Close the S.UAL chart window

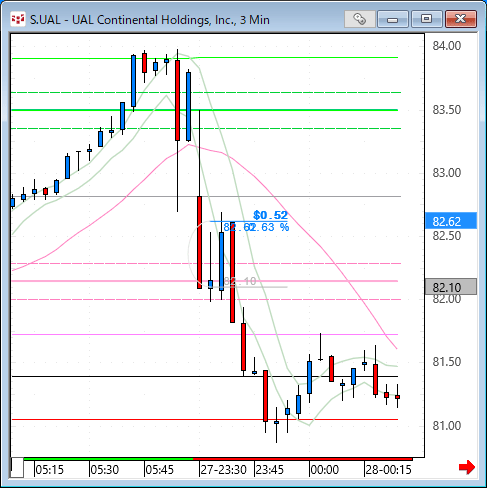461,19
